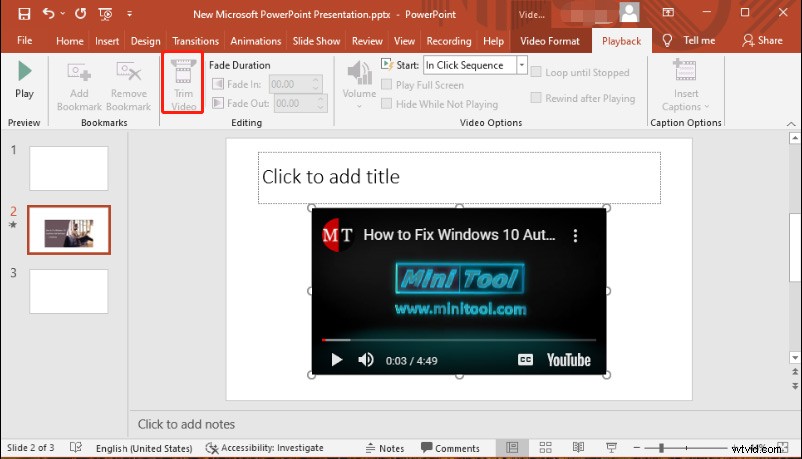
Task: Open the Slide Show tab
Action: tap(316, 41)
